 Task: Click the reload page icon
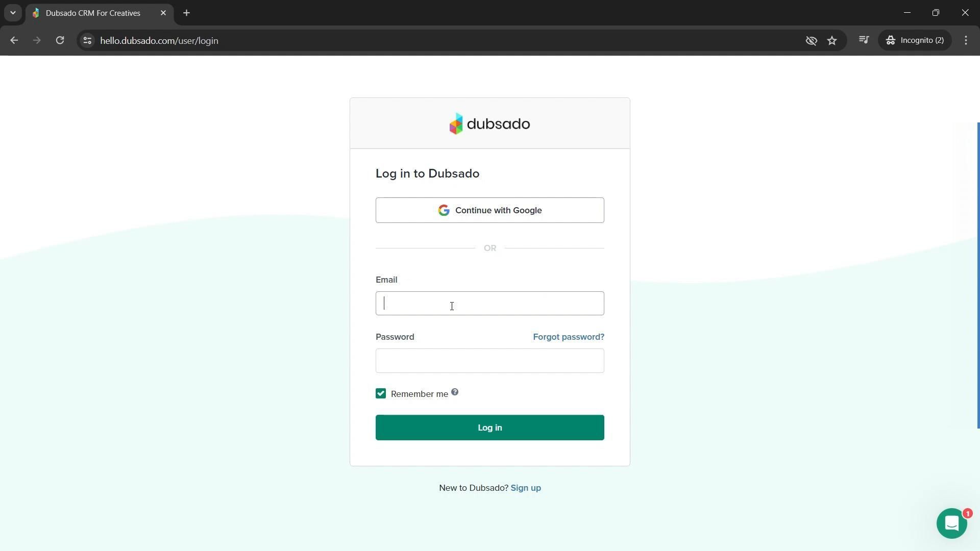tap(60, 40)
